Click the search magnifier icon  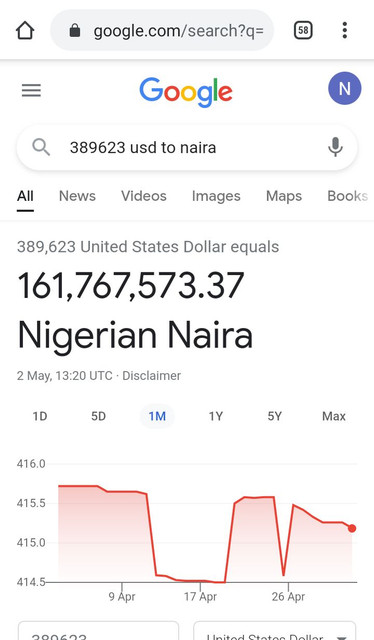tap(41, 147)
